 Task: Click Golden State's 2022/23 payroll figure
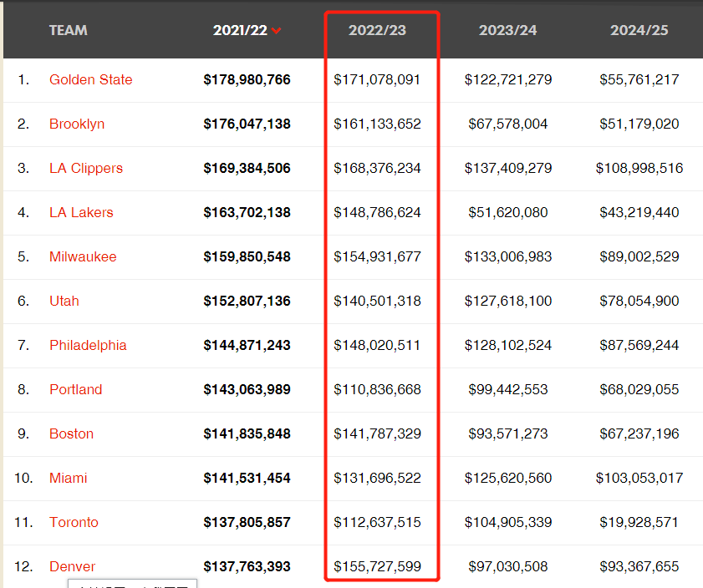377,79
